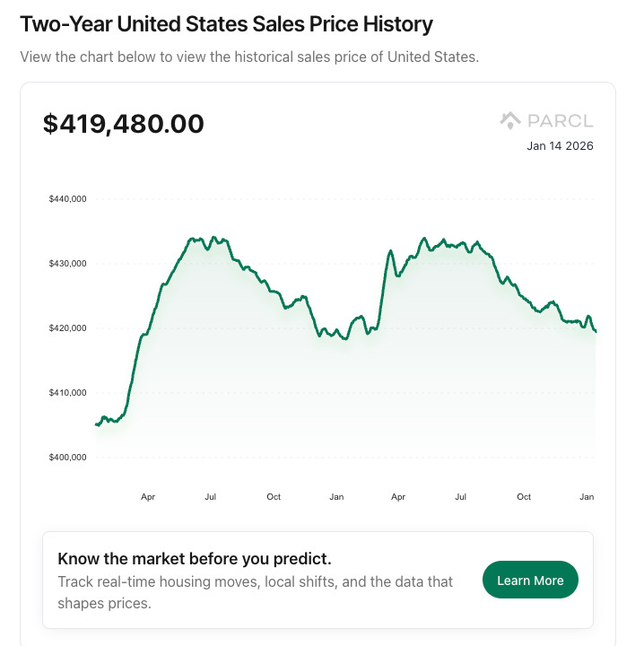Click the rightmost Apr x-axis label
The width and height of the screenshot is (644, 646).
click(x=398, y=496)
